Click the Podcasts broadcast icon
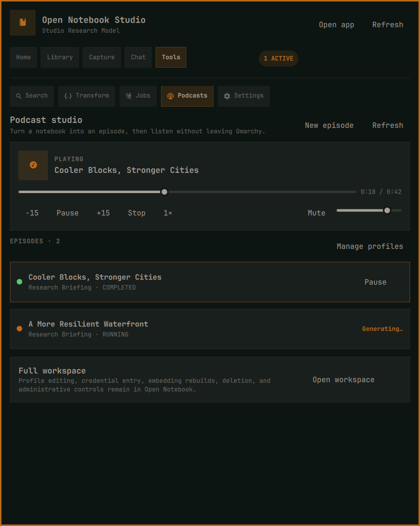Viewport: 420px width, 526px height. click(170, 96)
